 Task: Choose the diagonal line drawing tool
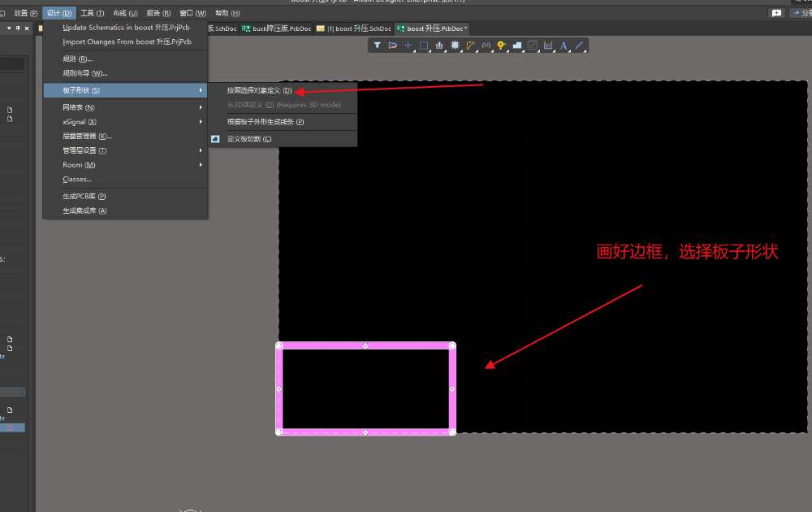coord(579,46)
